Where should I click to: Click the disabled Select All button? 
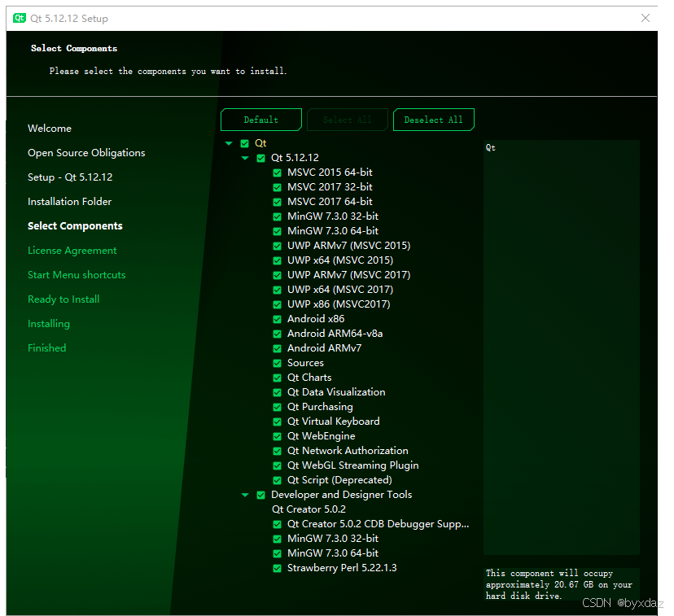[347, 120]
